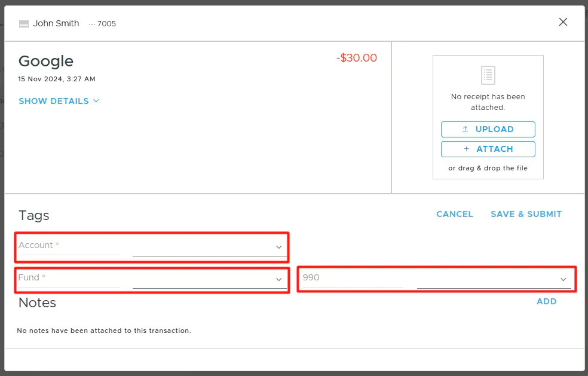588x376 pixels.
Task: Click SAVE & SUBMIT
Action: pyautogui.click(x=526, y=214)
